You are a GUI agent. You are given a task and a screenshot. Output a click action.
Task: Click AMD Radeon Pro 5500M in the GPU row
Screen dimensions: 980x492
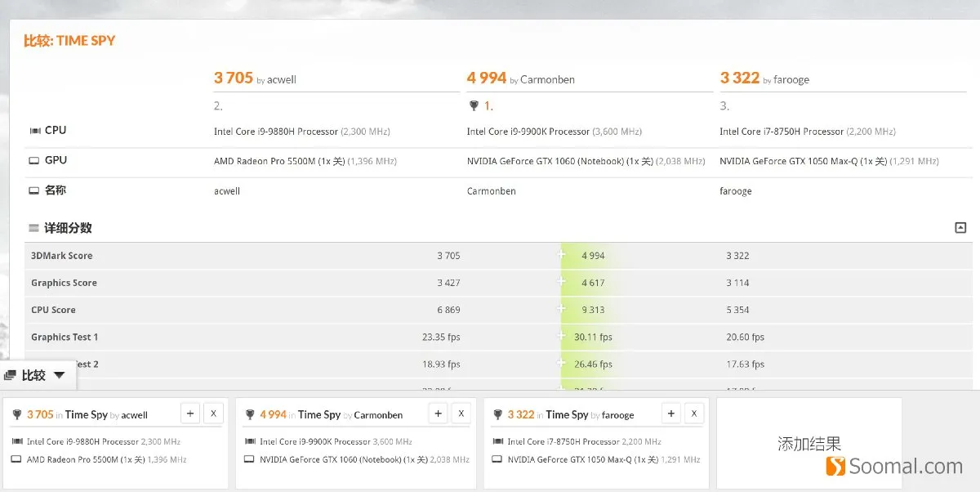coord(266,162)
